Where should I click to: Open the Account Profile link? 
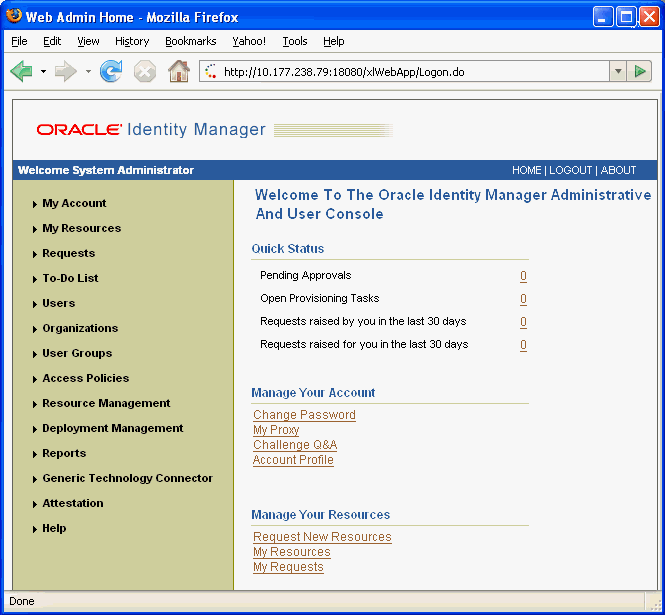293,460
